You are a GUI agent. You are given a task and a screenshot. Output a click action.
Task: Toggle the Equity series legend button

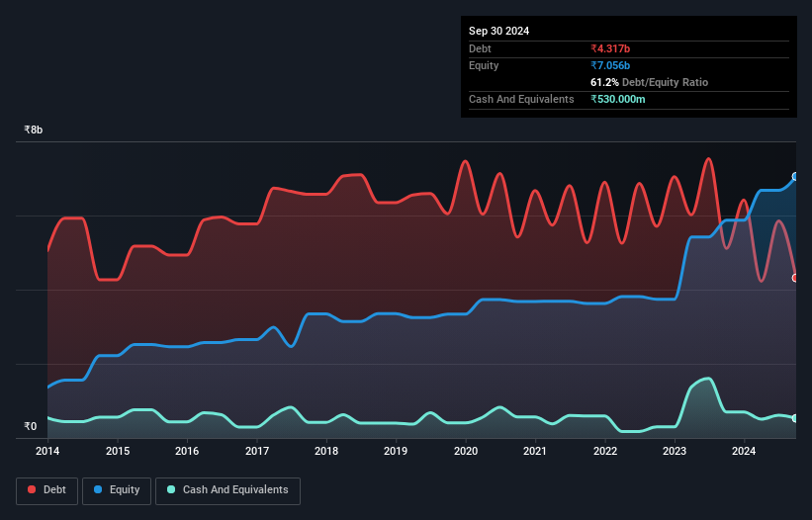117,490
